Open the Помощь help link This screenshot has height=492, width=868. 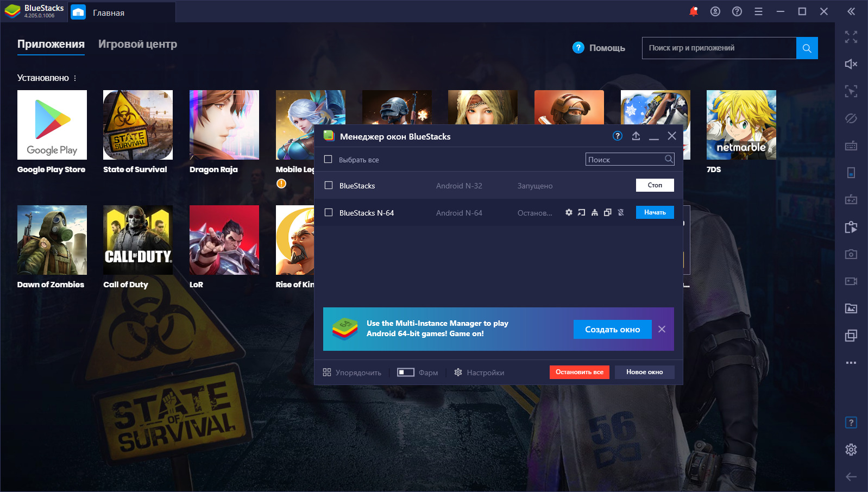point(599,48)
